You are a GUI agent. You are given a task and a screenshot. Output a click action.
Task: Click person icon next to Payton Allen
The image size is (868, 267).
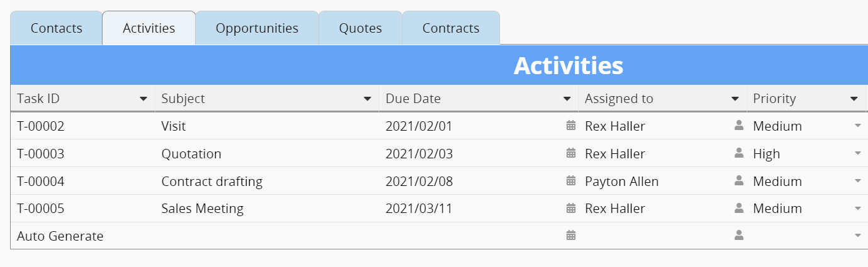(739, 181)
